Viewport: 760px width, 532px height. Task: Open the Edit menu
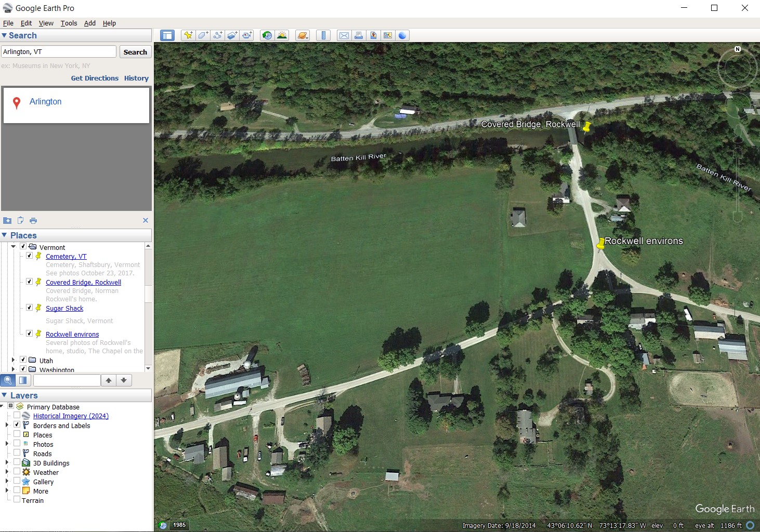pos(26,23)
